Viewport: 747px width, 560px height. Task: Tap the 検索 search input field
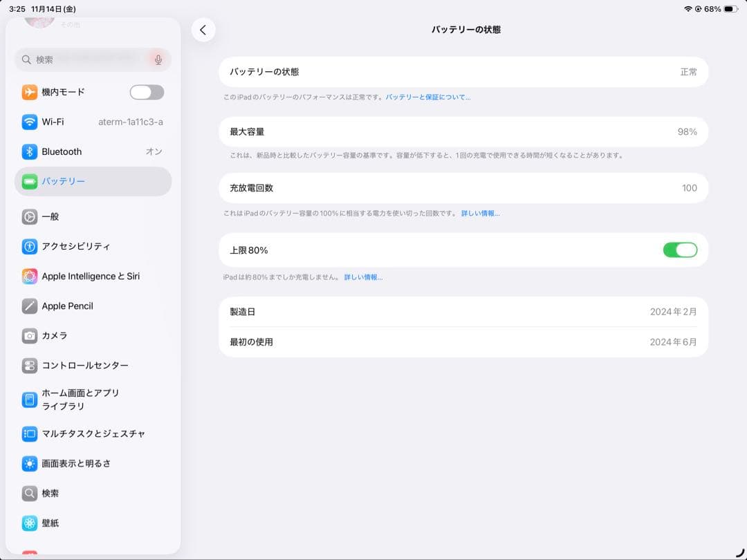(83, 59)
